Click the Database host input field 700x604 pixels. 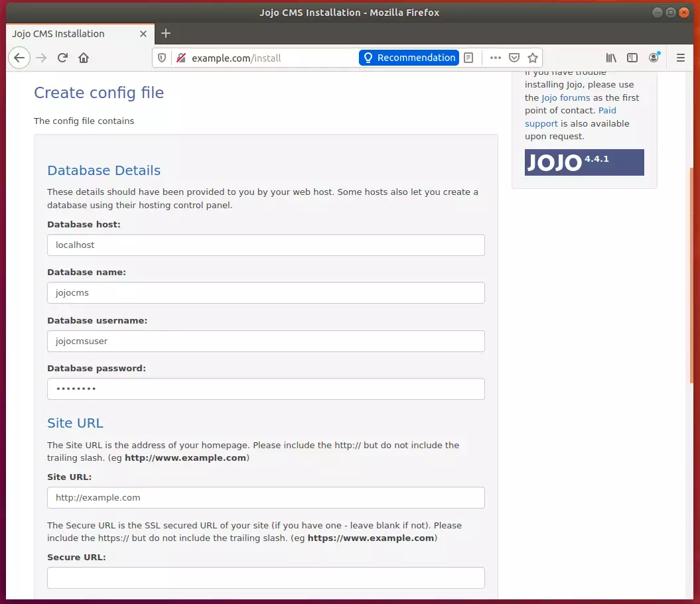click(x=265, y=245)
